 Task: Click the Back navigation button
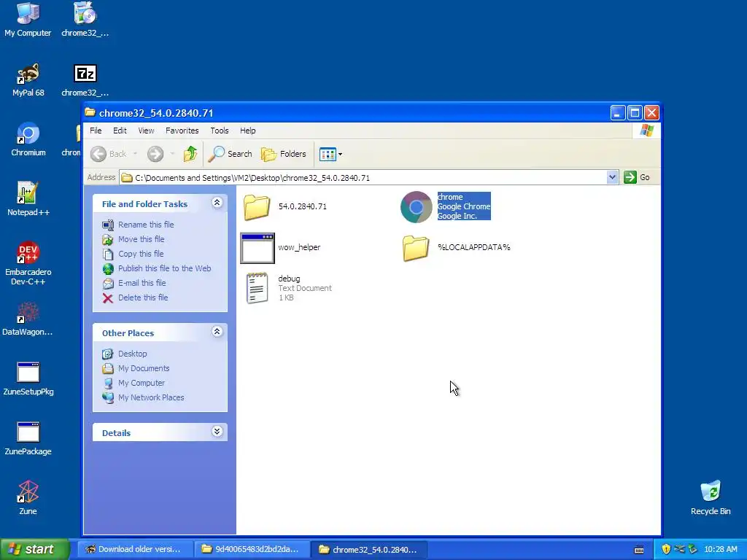coord(109,154)
